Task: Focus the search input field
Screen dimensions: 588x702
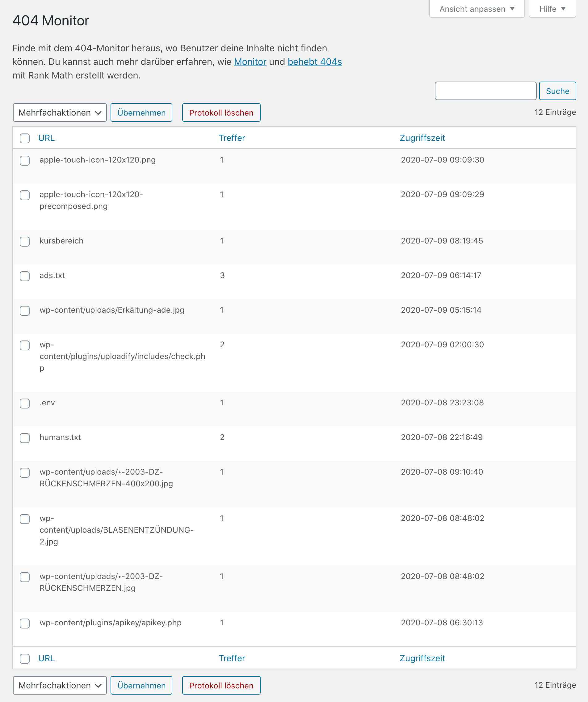Action: click(485, 91)
